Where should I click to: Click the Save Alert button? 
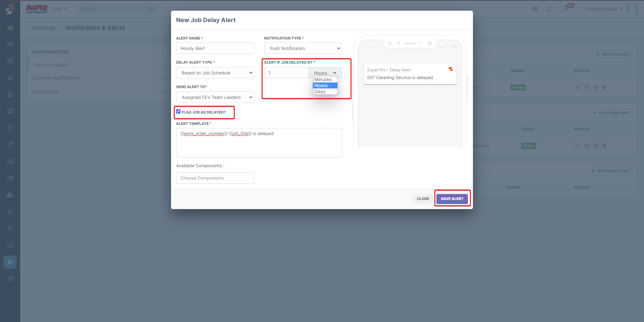tap(452, 199)
